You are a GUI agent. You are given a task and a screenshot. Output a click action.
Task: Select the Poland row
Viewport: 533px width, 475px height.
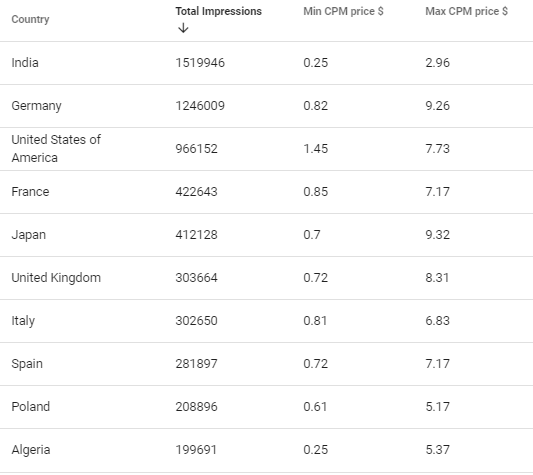coord(266,407)
